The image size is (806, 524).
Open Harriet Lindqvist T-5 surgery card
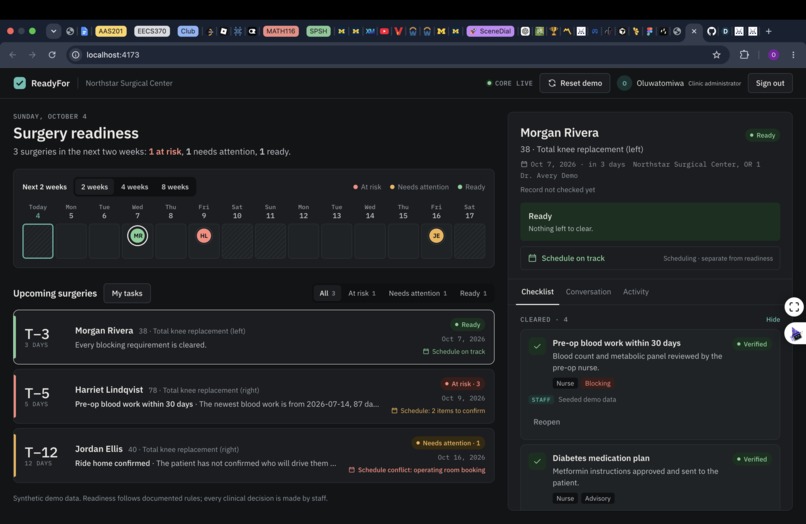254,396
